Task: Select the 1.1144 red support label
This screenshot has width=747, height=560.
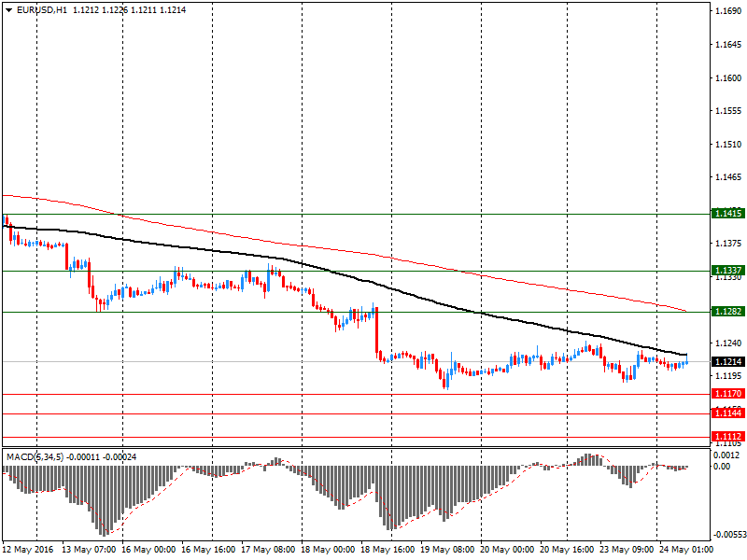Action: [728, 413]
